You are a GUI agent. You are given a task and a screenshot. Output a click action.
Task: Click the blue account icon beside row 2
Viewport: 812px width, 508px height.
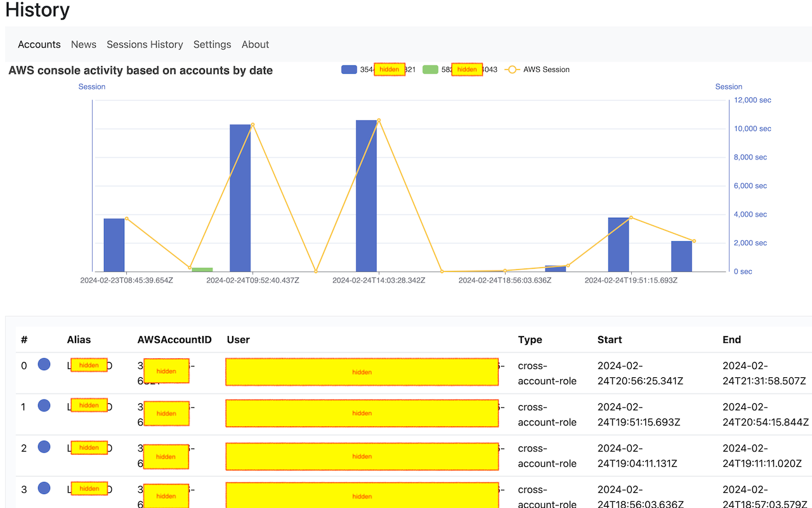[44, 446]
